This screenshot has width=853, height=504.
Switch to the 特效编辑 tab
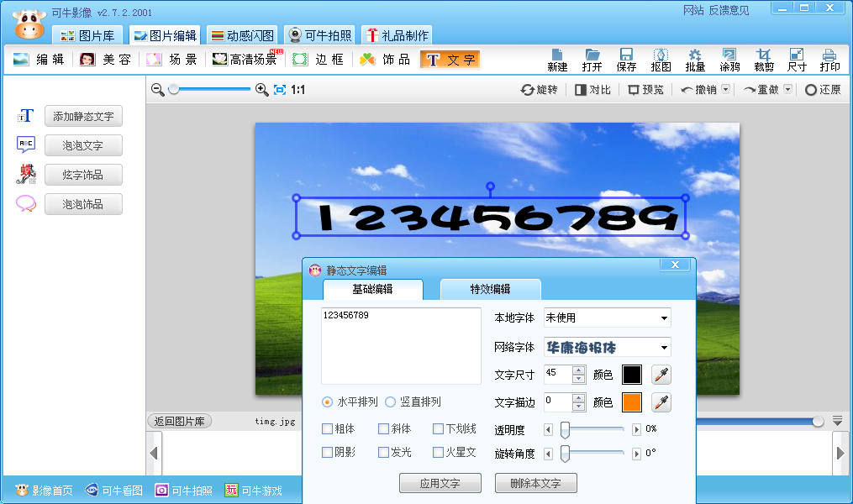click(x=492, y=289)
